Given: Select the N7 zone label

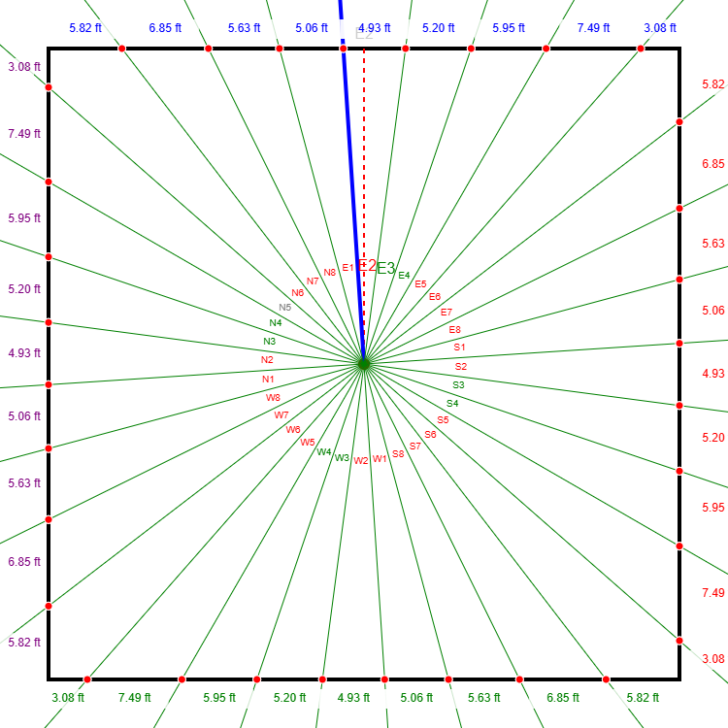Looking at the screenshot, I should pyautogui.click(x=313, y=281).
